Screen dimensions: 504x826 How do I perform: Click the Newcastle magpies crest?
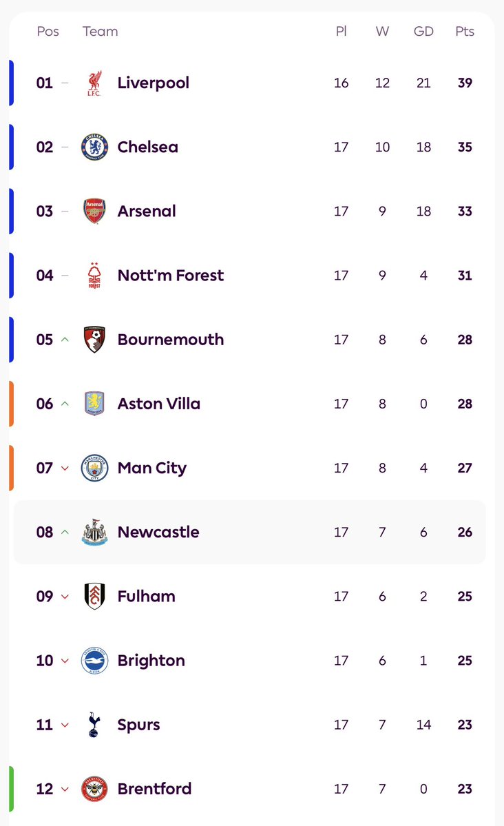coord(94,533)
